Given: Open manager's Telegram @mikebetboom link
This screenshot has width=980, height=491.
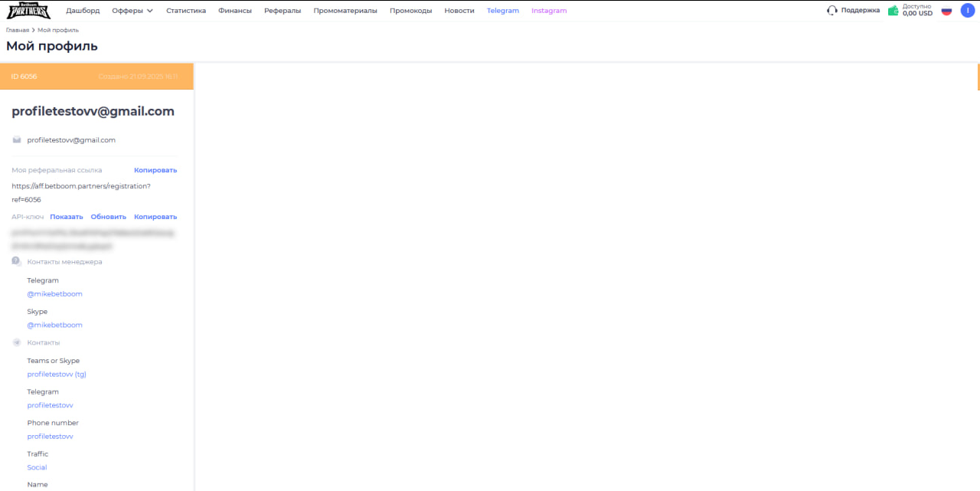Looking at the screenshot, I should click(54, 294).
